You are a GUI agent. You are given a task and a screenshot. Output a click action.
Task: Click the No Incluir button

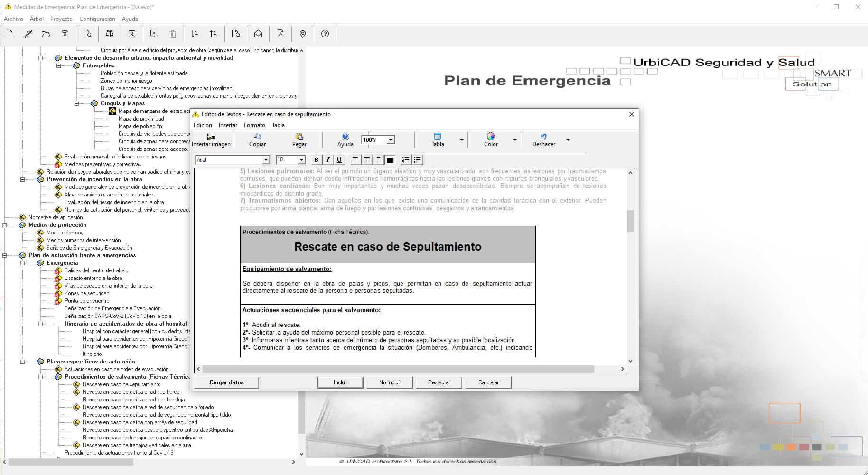pos(390,382)
